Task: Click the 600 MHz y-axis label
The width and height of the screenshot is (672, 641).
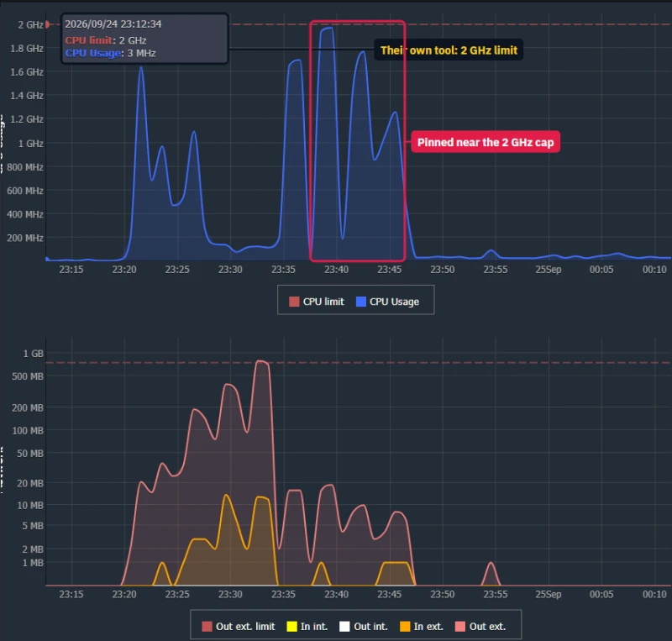Action: pos(25,191)
